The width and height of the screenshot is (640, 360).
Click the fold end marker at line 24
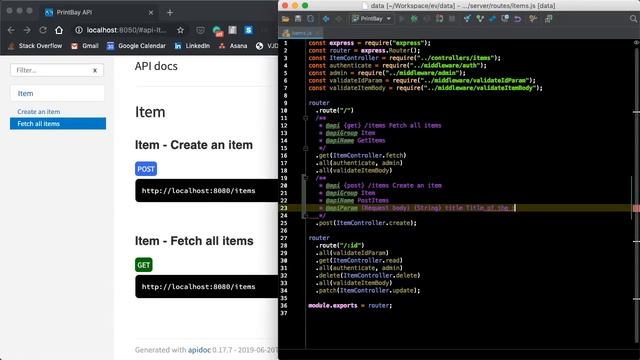click(305, 216)
